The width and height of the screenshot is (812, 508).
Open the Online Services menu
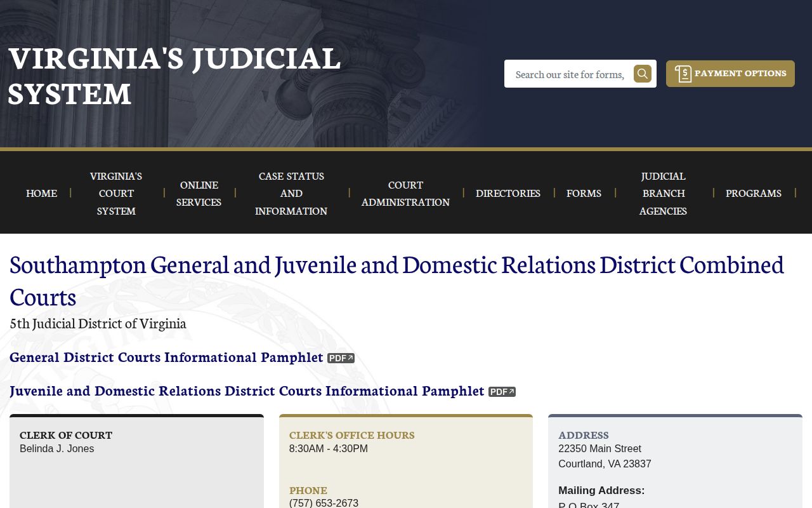199,193
